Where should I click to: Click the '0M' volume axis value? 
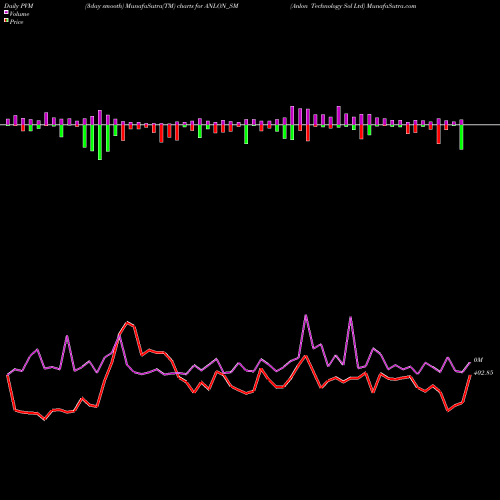point(478,360)
